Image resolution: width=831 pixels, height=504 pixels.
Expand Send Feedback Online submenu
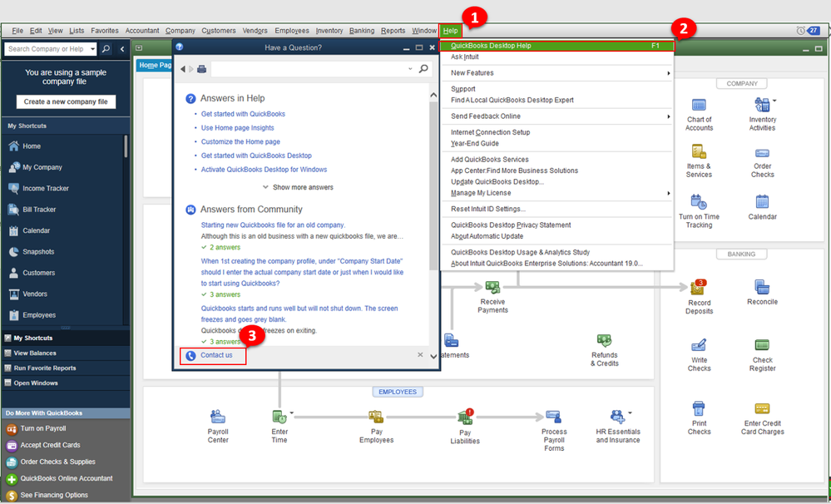[x=668, y=116]
